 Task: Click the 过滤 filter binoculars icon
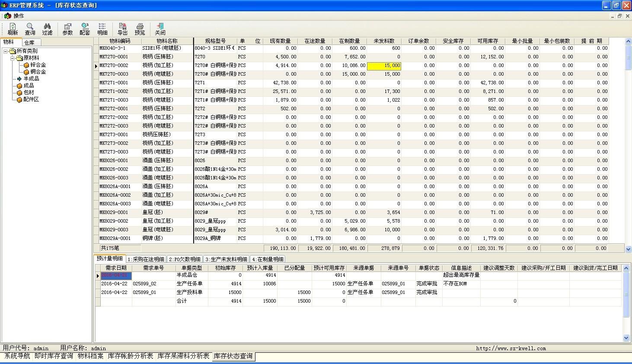[47, 29]
